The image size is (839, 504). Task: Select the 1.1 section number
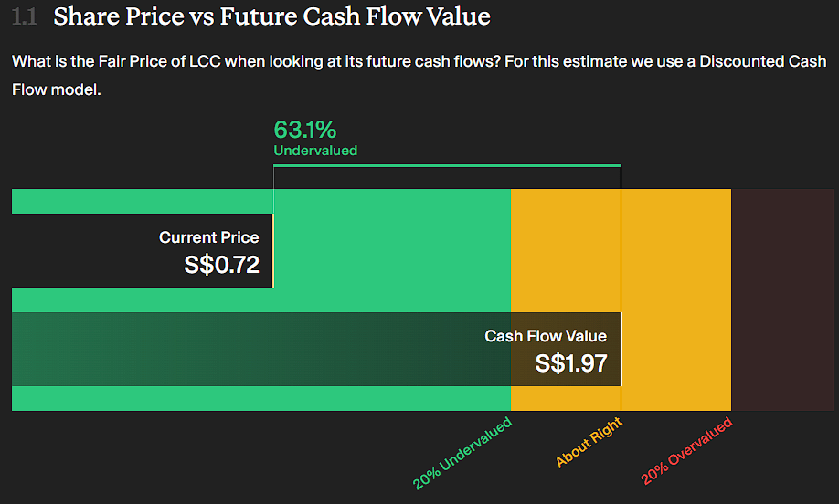(x=24, y=16)
